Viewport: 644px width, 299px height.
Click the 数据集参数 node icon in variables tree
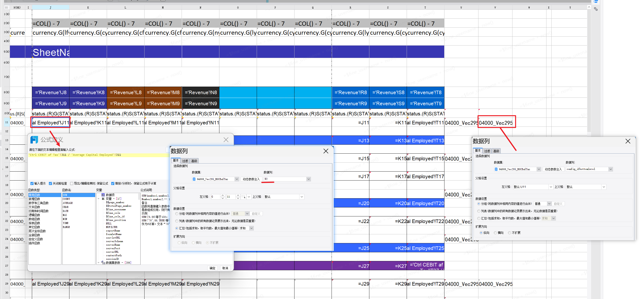point(103,262)
